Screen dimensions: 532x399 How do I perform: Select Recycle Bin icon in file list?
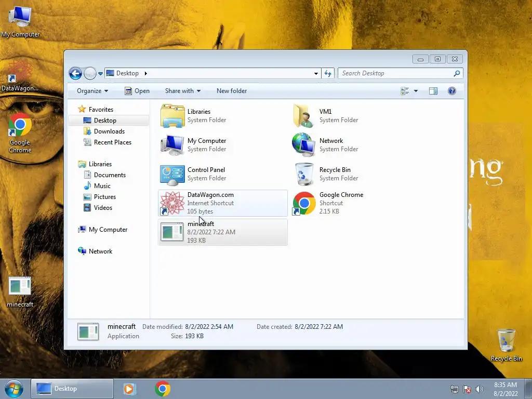point(304,174)
